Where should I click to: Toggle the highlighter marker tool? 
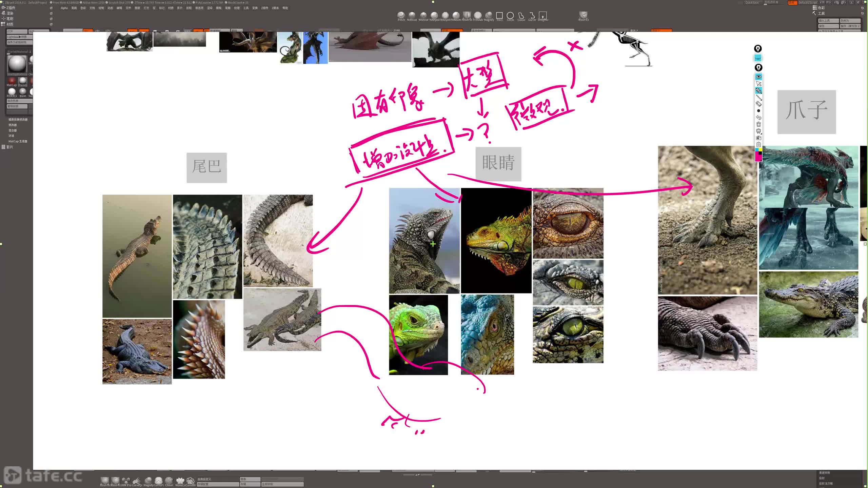(758, 90)
